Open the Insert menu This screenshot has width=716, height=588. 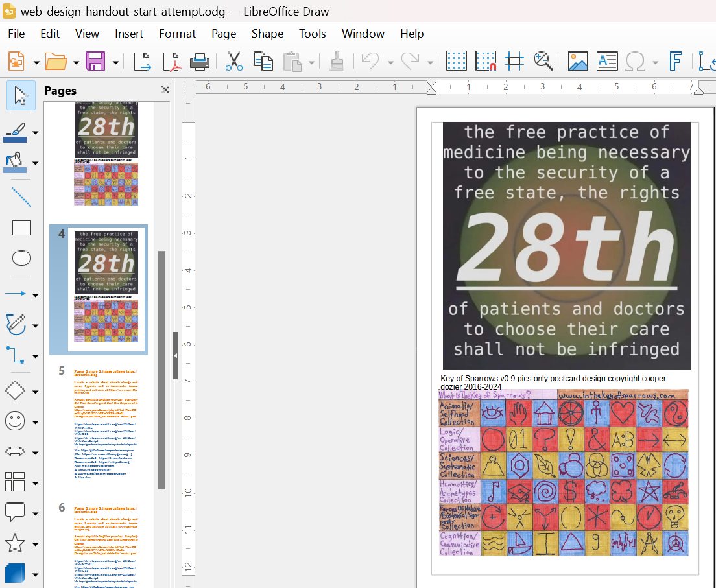click(x=129, y=34)
